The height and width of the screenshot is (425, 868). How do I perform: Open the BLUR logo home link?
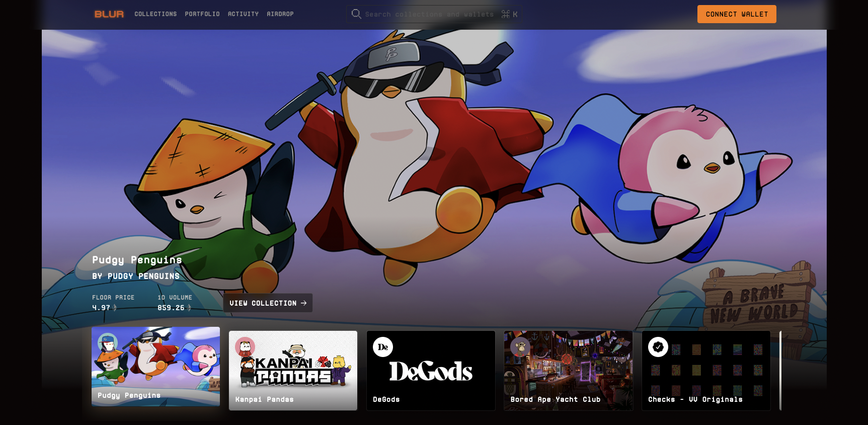click(x=109, y=14)
